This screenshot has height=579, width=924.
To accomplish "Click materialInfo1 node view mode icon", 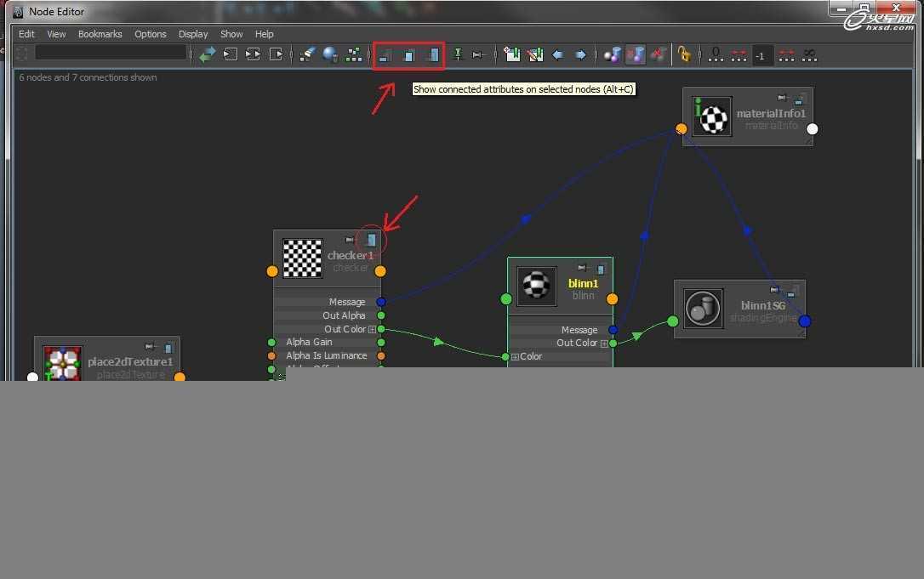I will click(799, 99).
